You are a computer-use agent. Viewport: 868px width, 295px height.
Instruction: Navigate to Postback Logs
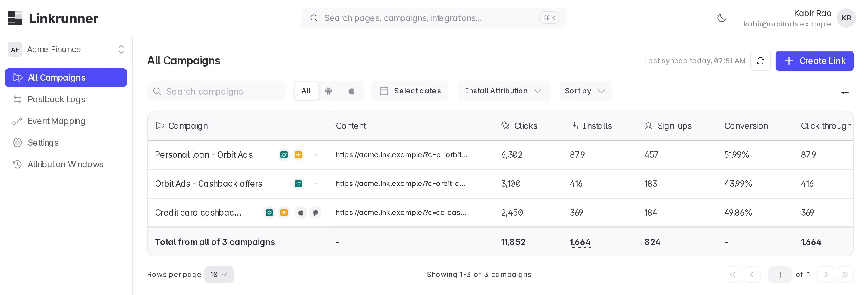[66, 99]
